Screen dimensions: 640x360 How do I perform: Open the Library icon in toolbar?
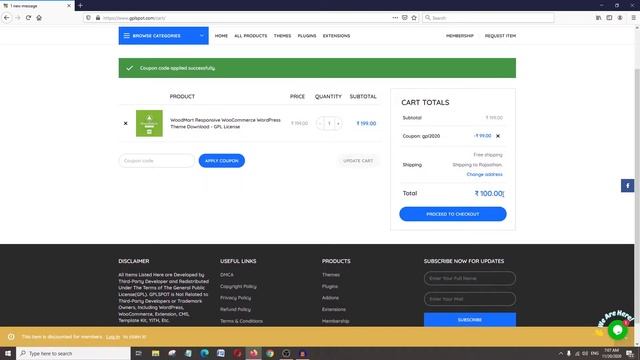tap(598, 18)
